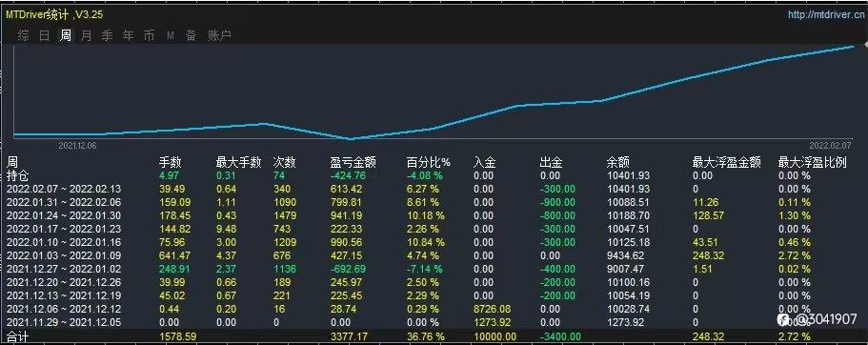Select the 2021.12.27 ~ 2022.01.02 week row
Viewport: 868px width, 345px height.
434,269
